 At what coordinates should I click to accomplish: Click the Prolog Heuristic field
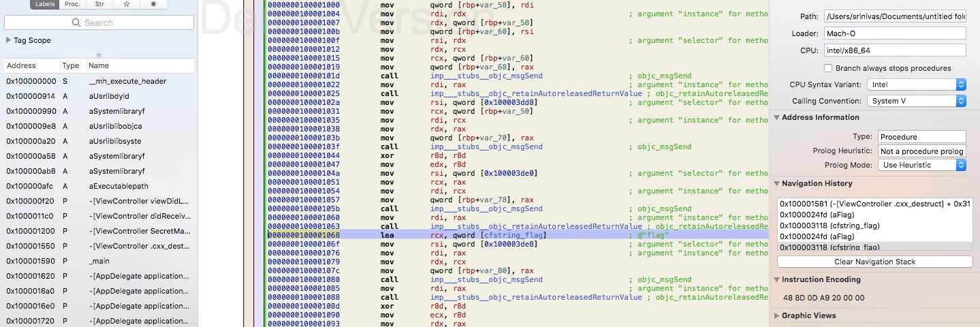coord(922,151)
